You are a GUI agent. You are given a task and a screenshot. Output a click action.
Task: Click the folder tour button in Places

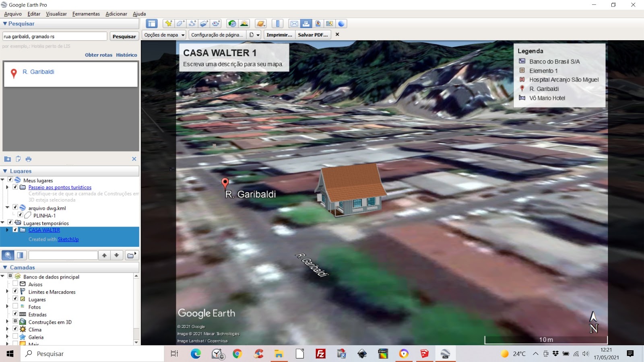tap(132, 255)
